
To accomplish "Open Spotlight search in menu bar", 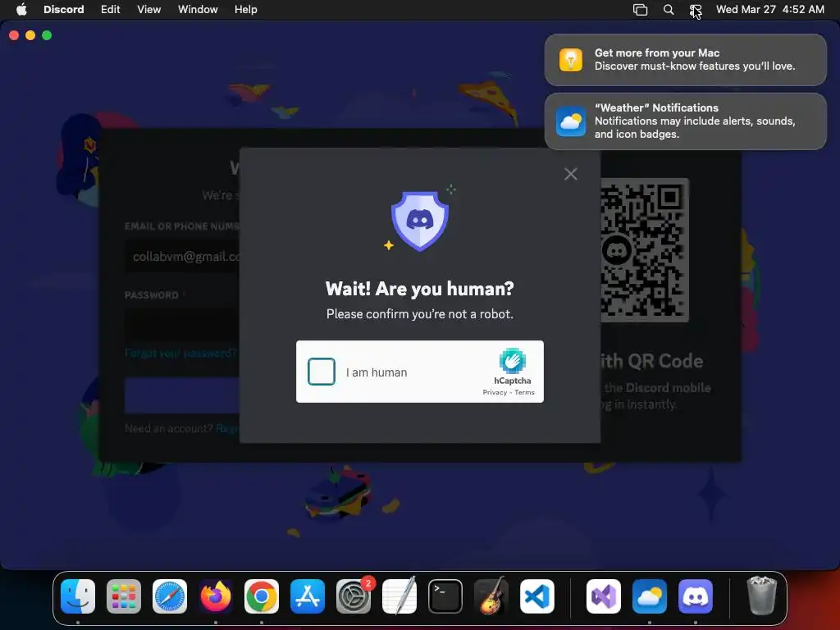I will (x=668, y=10).
